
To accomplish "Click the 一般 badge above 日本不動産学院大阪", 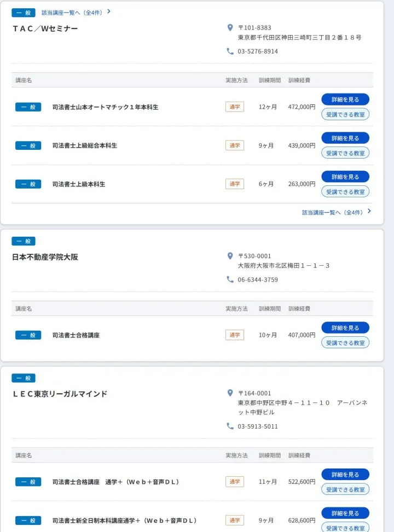I will (24, 241).
